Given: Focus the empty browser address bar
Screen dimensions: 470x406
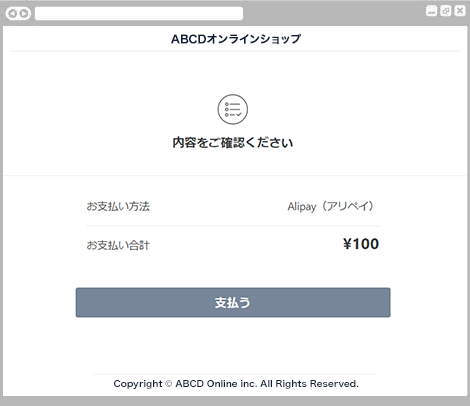Looking at the screenshot, I should (139, 14).
